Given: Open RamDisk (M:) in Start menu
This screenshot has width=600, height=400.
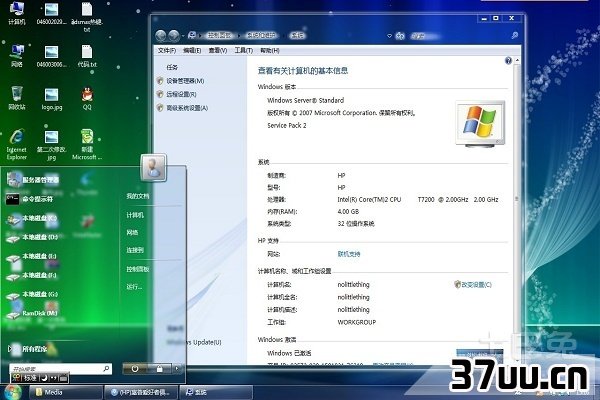Looking at the screenshot, I should [32, 313].
